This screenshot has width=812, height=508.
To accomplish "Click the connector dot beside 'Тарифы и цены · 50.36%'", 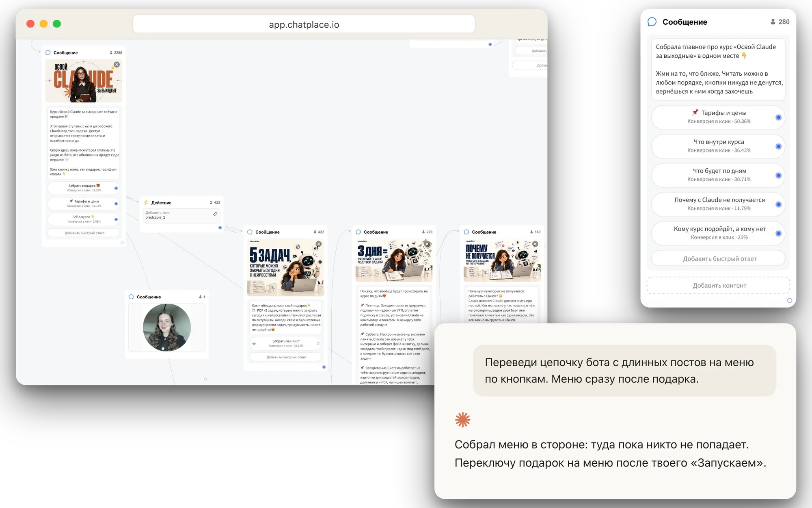I will [778, 117].
